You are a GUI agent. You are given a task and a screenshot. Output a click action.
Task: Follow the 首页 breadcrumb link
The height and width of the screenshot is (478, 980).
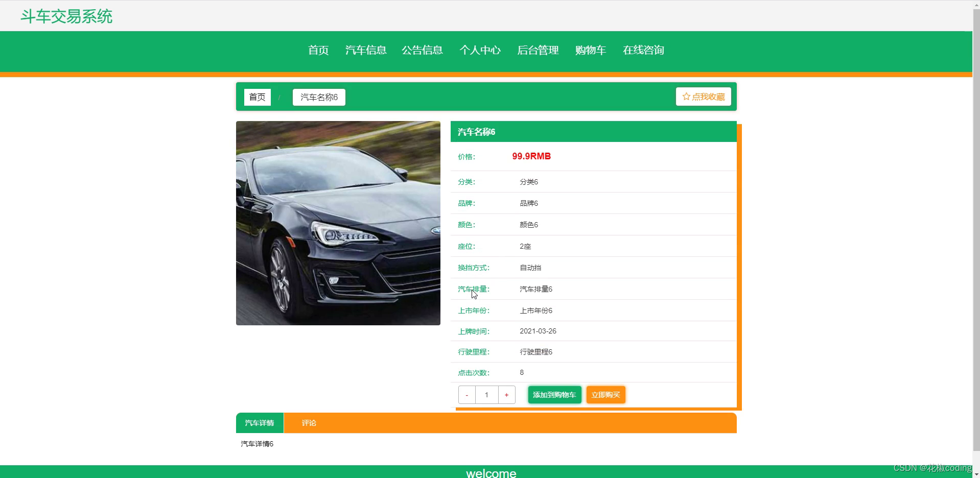pos(257,97)
